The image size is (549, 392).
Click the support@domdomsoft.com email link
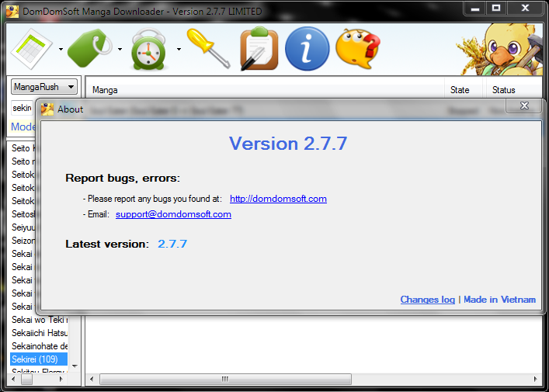[x=173, y=214]
